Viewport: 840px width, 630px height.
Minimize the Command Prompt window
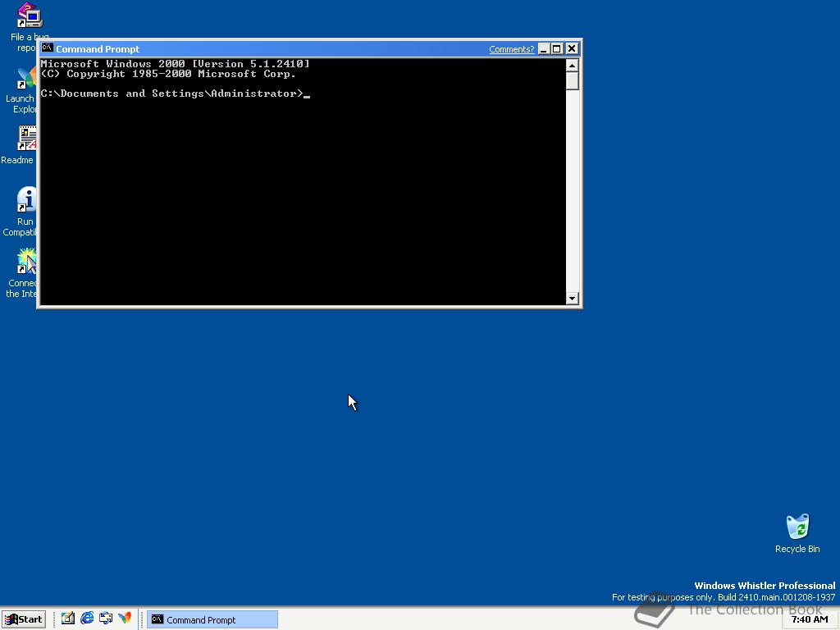(544, 48)
